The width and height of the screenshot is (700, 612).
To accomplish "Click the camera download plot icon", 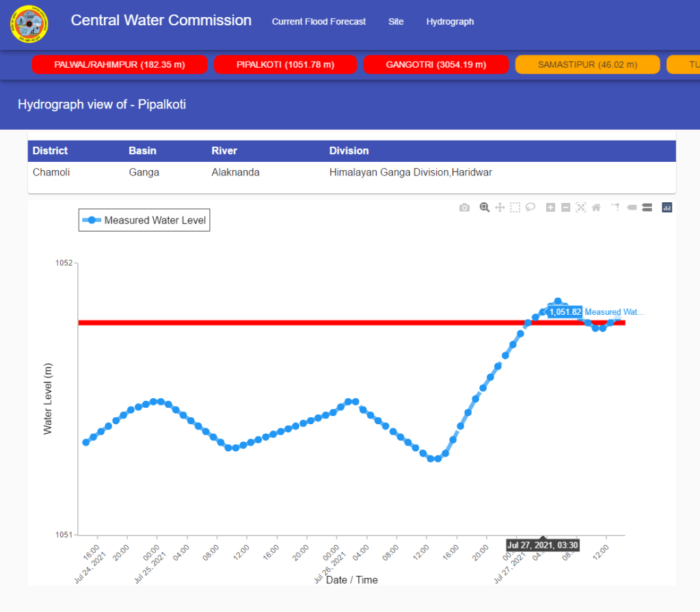I will pos(465,208).
